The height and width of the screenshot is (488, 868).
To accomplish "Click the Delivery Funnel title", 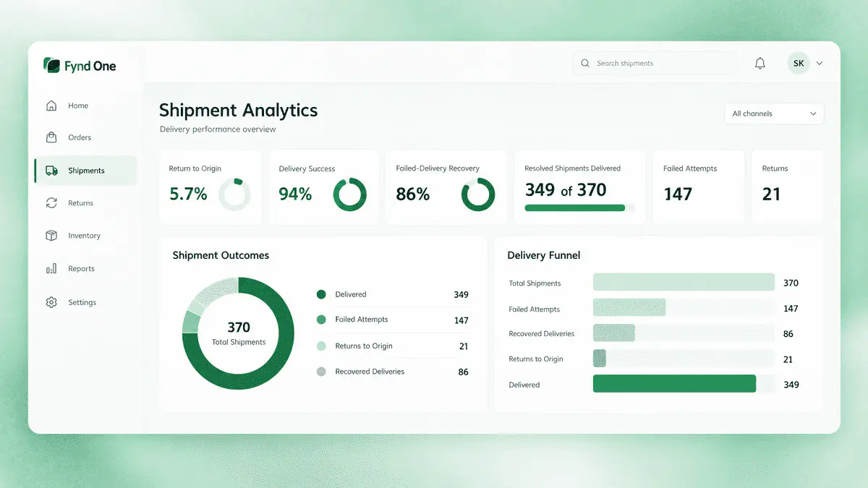I will tap(544, 255).
